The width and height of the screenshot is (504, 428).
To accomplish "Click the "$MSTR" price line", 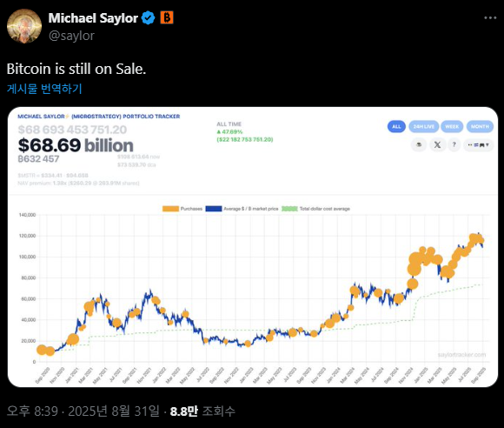I will click(53, 176).
